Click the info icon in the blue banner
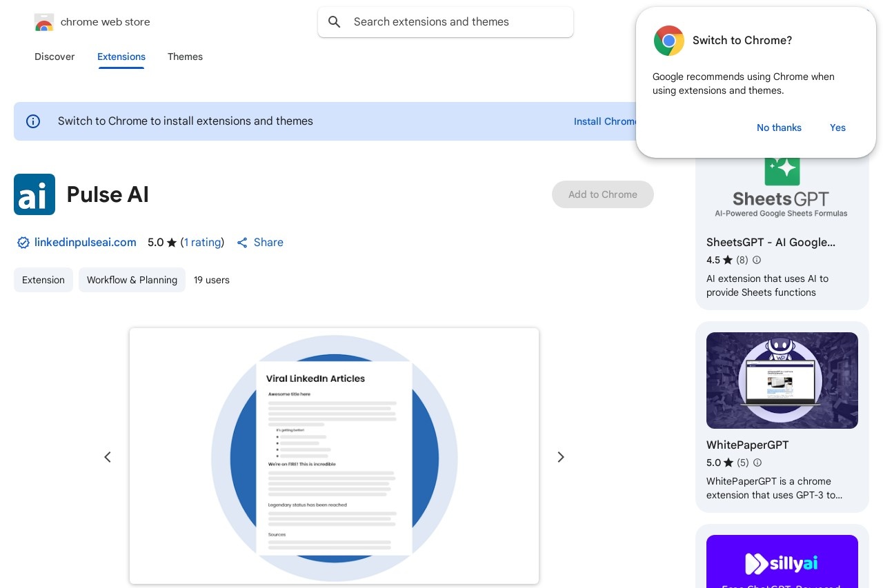Image resolution: width=883 pixels, height=588 pixels. pos(33,121)
